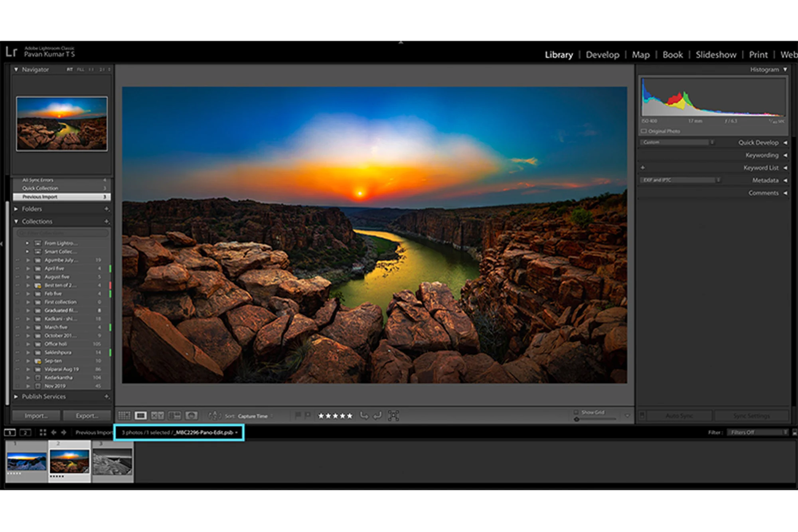Select Loupe view icon

pyautogui.click(x=140, y=415)
